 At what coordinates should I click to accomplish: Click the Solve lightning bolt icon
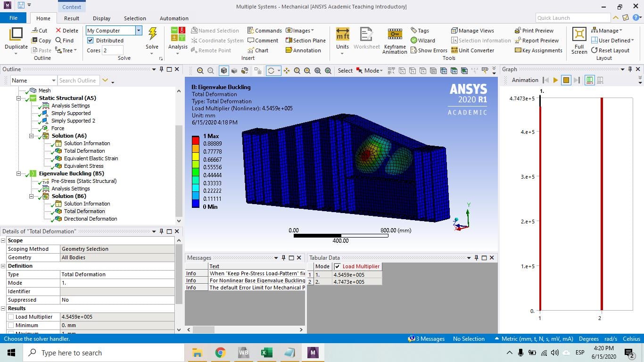point(152,34)
